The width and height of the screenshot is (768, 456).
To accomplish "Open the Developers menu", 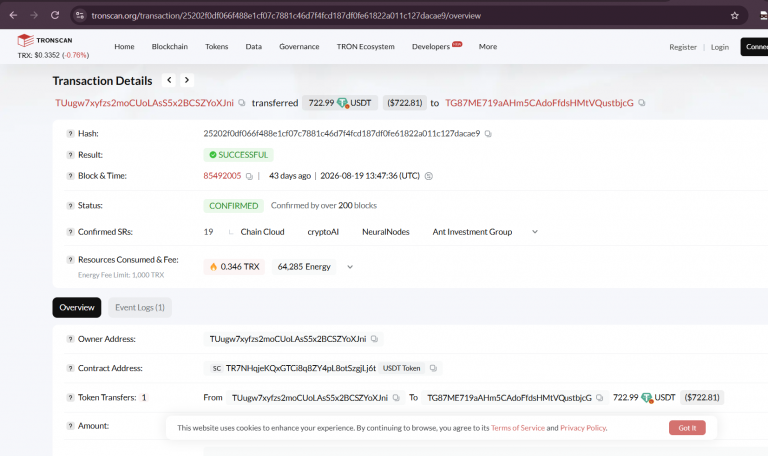I will [x=431, y=47].
